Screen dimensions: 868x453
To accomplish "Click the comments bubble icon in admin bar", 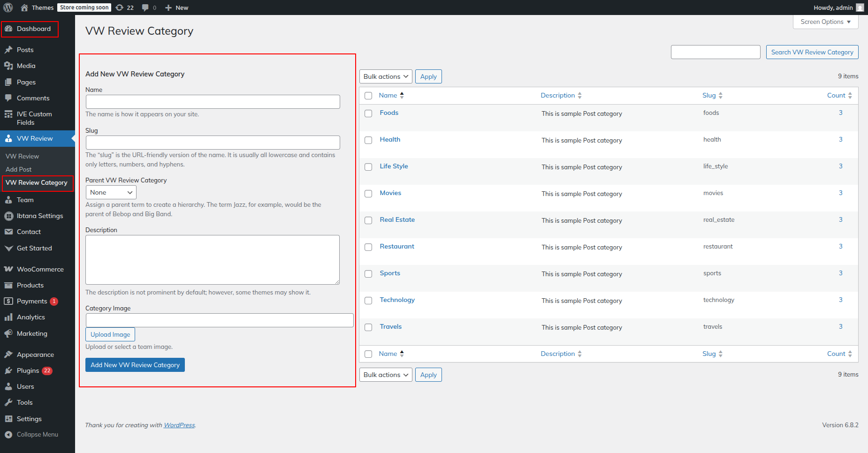I will point(145,8).
